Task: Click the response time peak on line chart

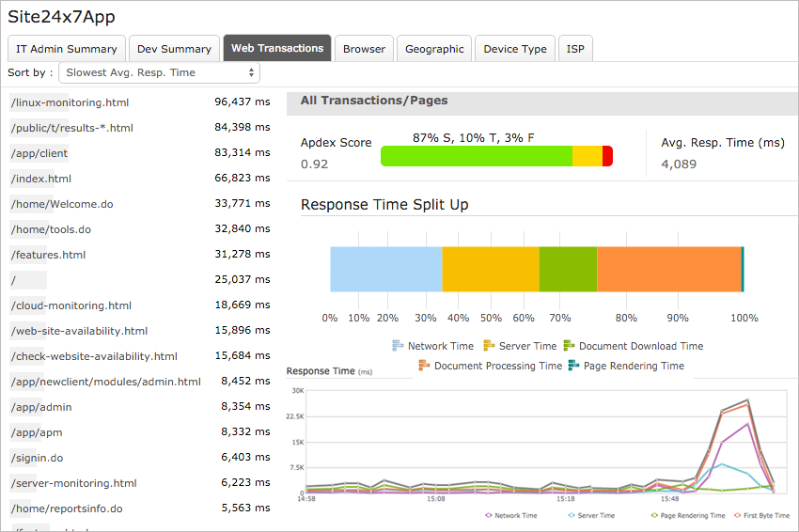Action: [747, 400]
